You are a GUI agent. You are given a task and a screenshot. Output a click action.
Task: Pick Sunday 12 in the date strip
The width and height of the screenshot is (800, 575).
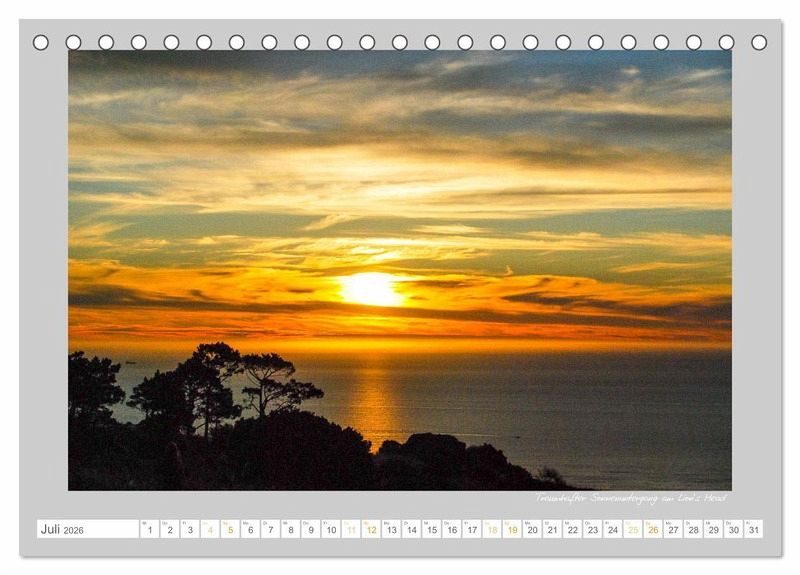pyautogui.click(x=371, y=529)
